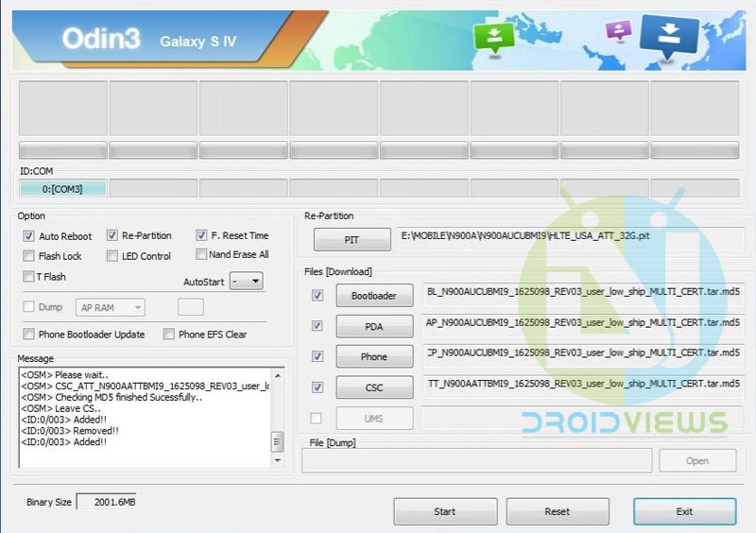Check Phone EFS Clear option
The height and width of the screenshot is (533, 756).
169,335
